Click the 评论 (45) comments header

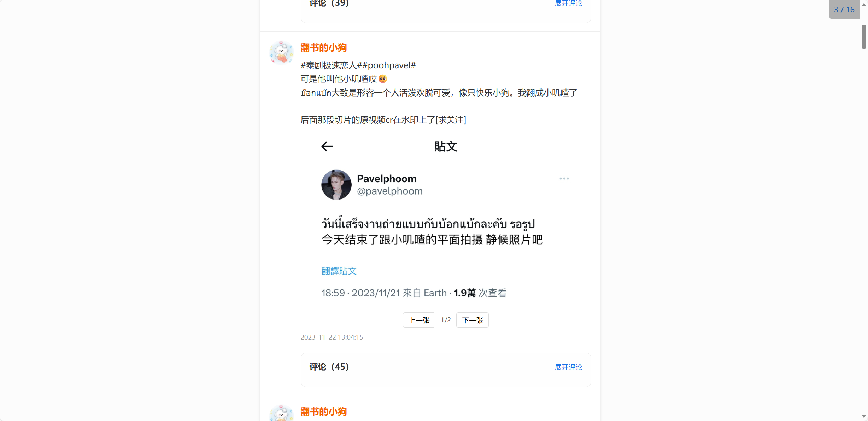(329, 367)
